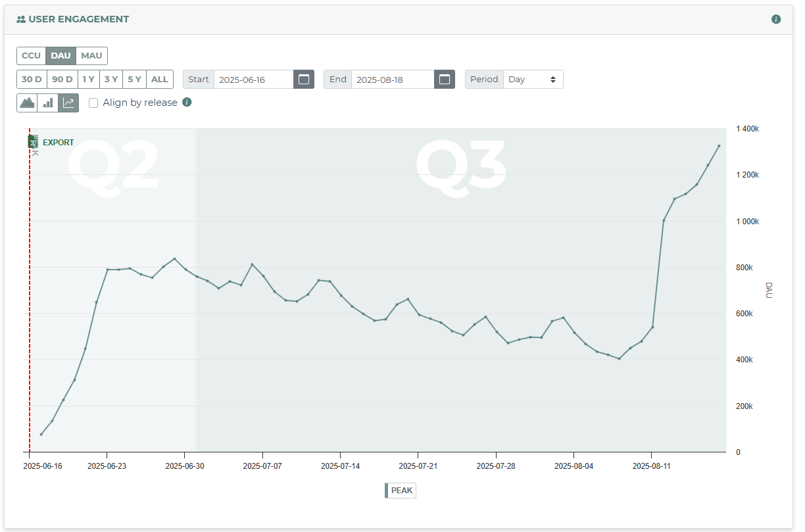
Task: Set range to 3 Y
Action: tap(110, 80)
